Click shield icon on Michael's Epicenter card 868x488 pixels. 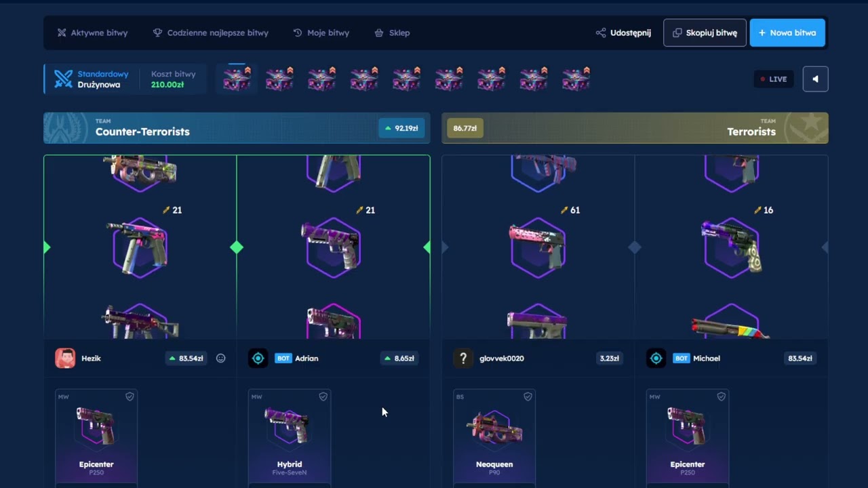[721, 396]
